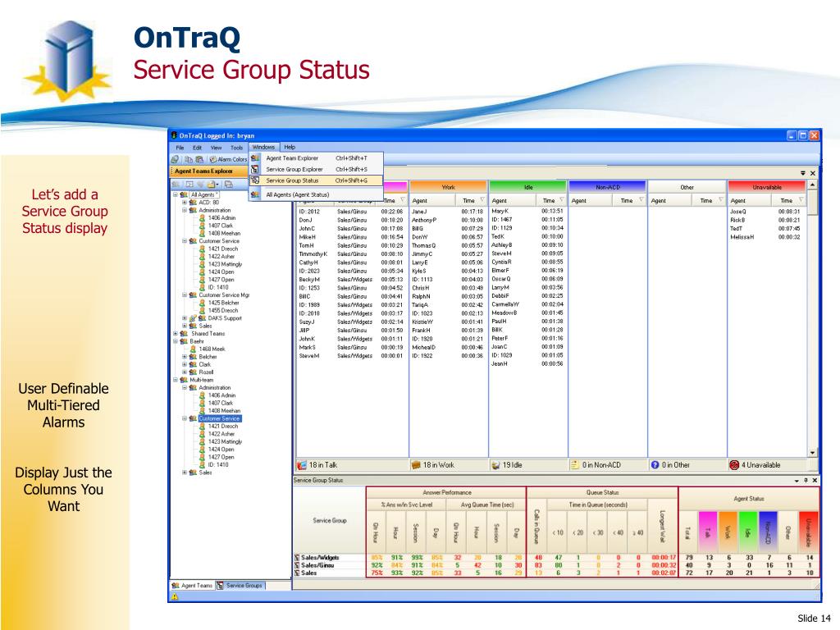Open the File menu
Screen dimensions: 840x630
pyautogui.click(x=180, y=148)
